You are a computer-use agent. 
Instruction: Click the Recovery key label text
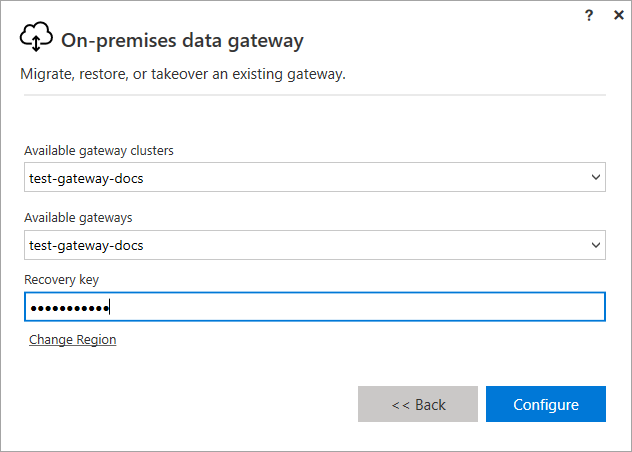tap(61, 279)
